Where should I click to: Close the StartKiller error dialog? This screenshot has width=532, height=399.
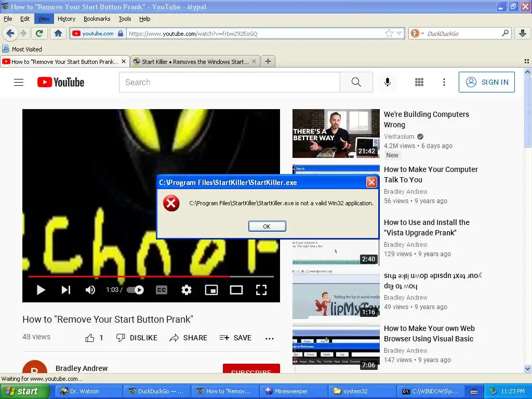(371, 182)
